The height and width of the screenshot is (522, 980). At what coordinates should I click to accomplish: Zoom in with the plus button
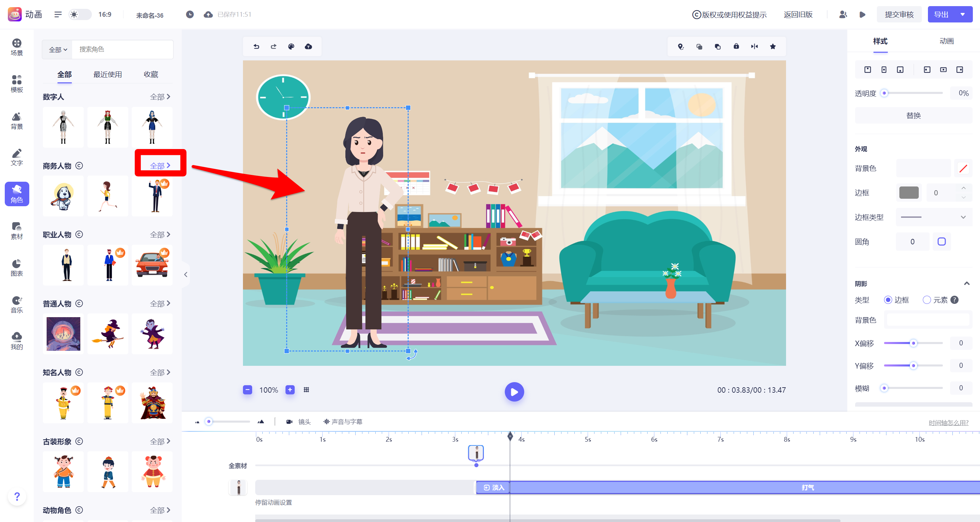(x=290, y=390)
